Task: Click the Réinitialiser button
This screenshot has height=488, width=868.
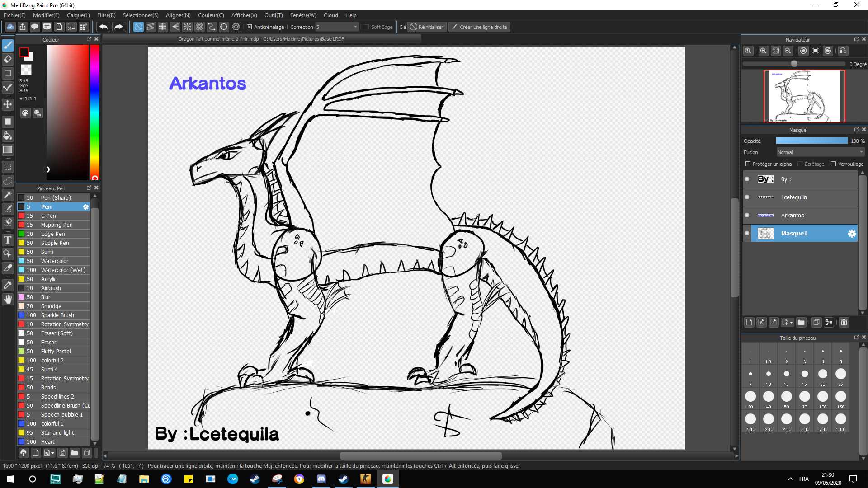Action: click(x=426, y=27)
